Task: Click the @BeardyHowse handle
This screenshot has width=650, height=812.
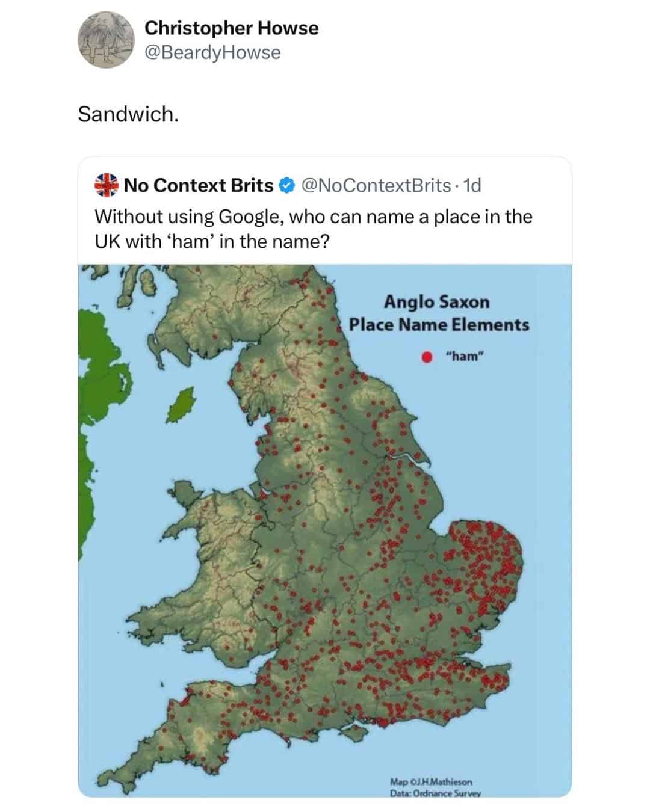Action: coord(212,52)
